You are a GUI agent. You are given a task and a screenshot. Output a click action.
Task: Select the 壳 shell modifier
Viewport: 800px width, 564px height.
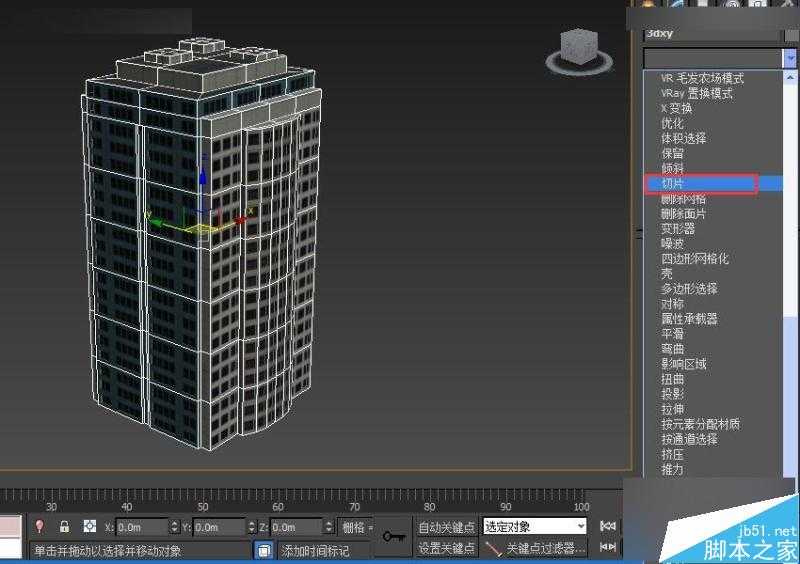click(x=666, y=274)
